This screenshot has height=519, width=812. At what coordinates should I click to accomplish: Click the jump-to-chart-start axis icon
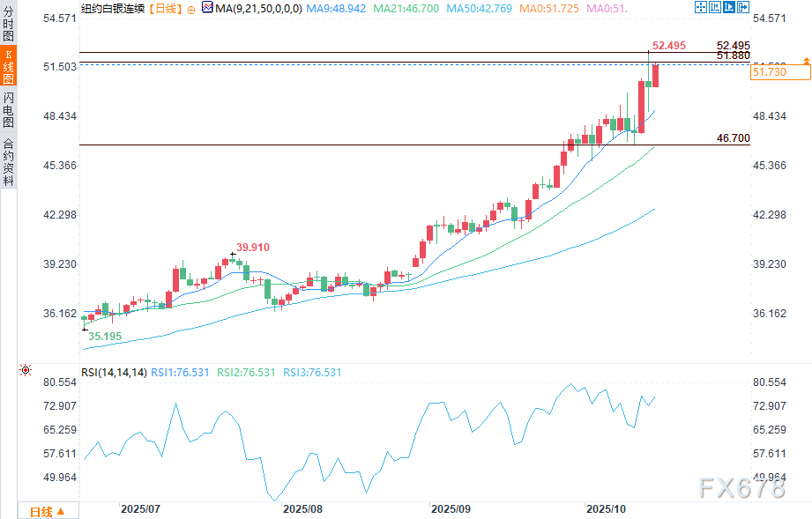pyautogui.click(x=716, y=7)
